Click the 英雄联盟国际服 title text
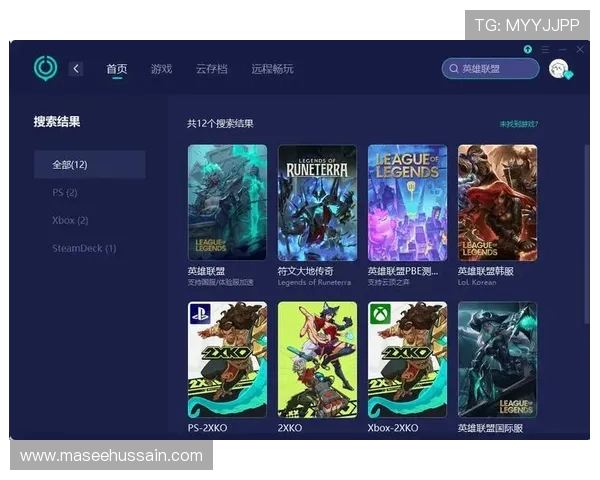600x480 pixels. [490, 428]
